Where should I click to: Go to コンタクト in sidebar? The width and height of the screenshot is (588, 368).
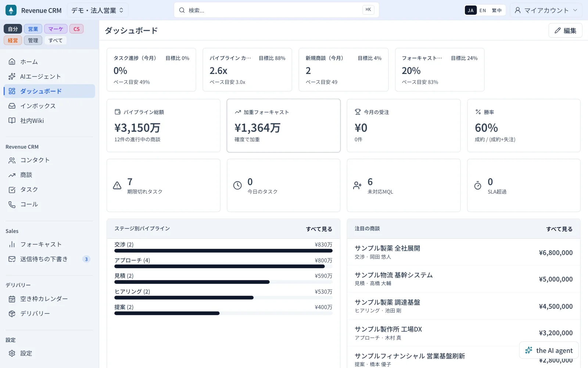[49, 160]
